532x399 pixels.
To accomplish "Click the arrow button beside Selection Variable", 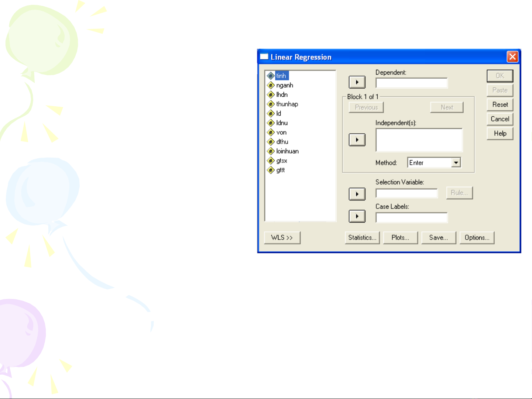I will pyautogui.click(x=357, y=194).
